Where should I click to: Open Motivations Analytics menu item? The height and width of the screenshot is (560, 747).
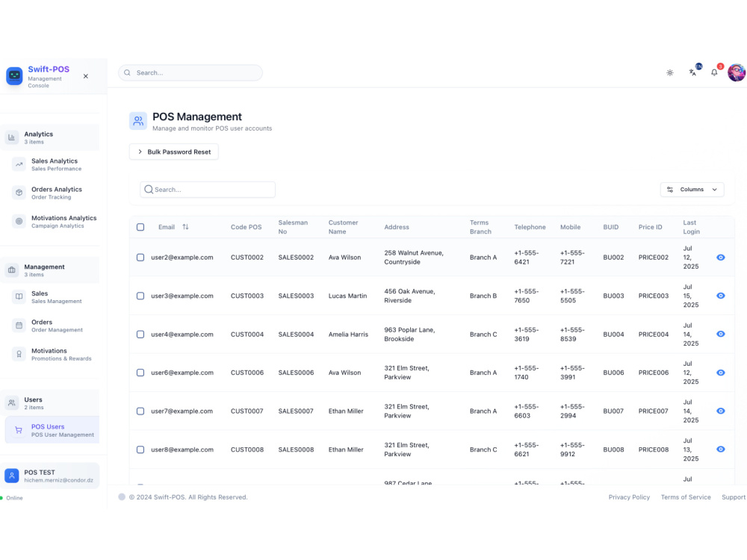point(53,222)
